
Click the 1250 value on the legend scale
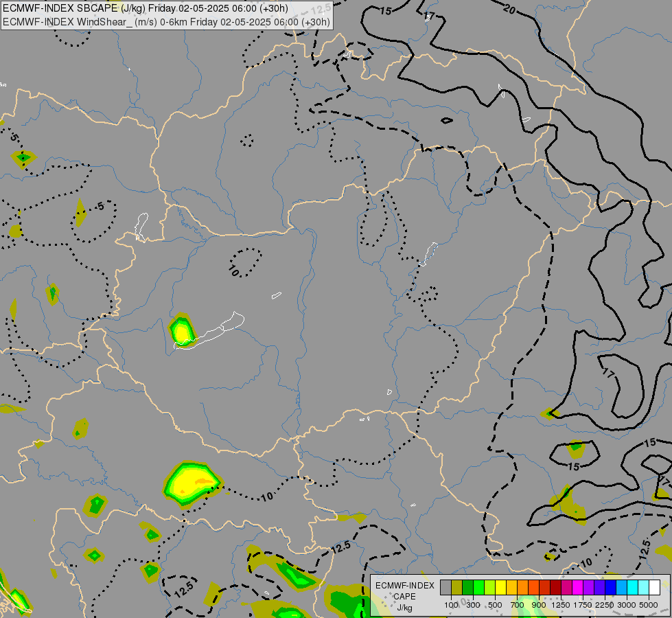click(561, 605)
